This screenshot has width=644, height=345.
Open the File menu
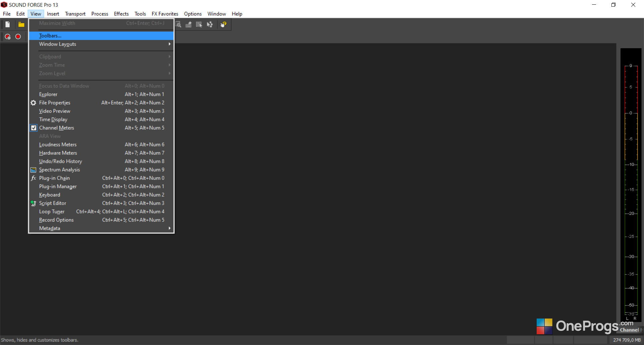[7, 14]
